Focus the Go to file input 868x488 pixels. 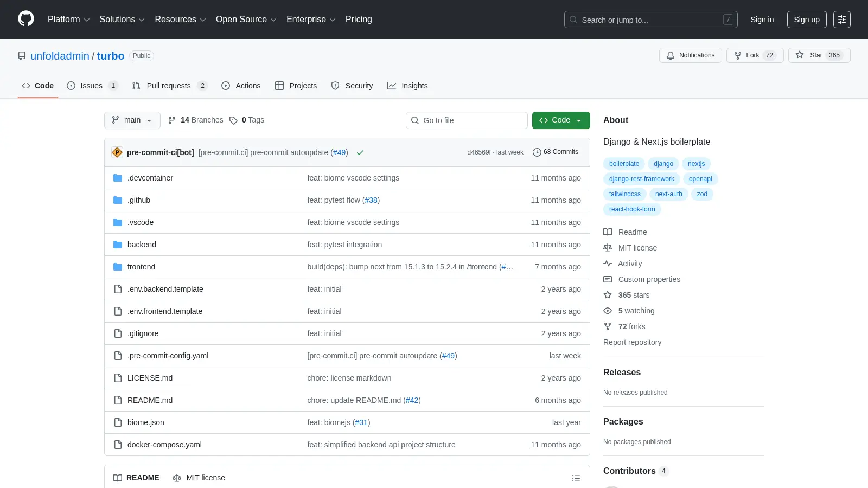[467, 120]
